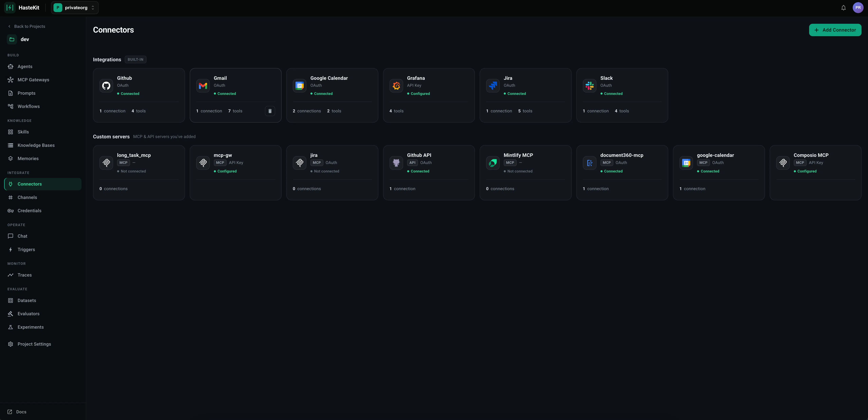Click the Channels hash icon

tap(11, 198)
